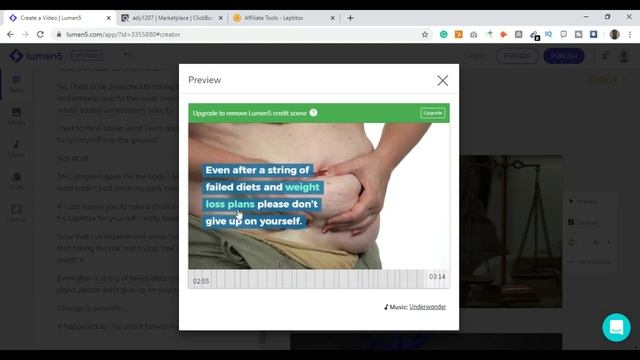Open the chat bubble extension icon

click(x=564, y=35)
